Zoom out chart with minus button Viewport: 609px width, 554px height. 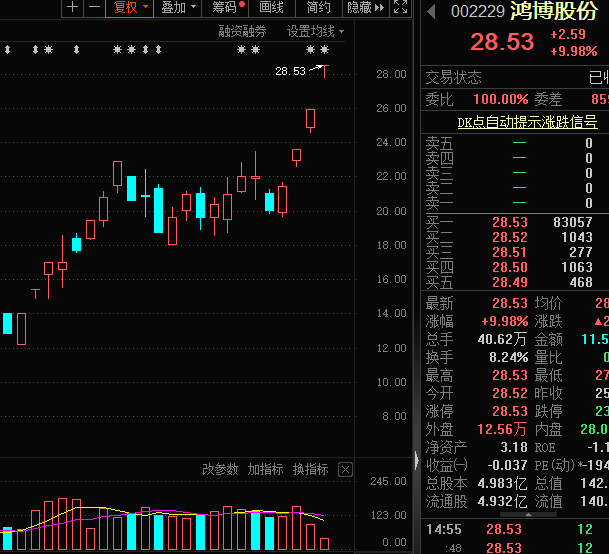(94, 7)
